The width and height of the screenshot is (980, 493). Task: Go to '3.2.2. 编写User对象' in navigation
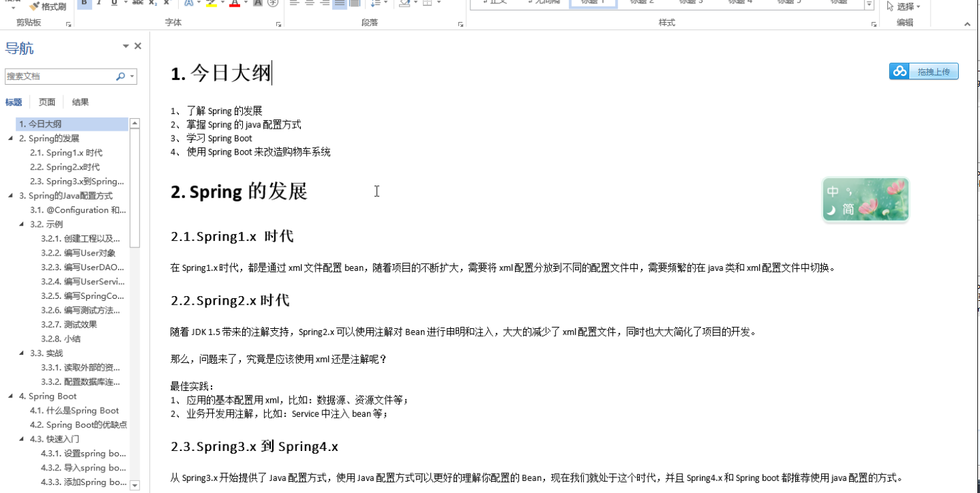78,254
